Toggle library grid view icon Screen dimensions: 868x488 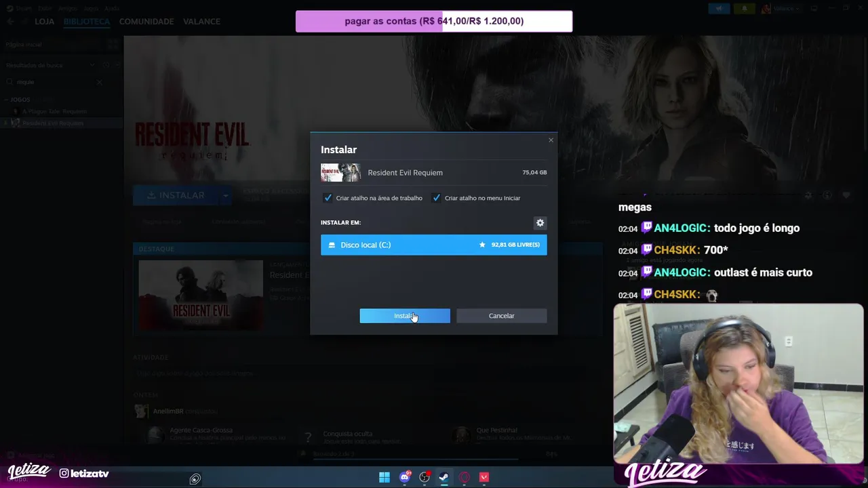[112, 44]
